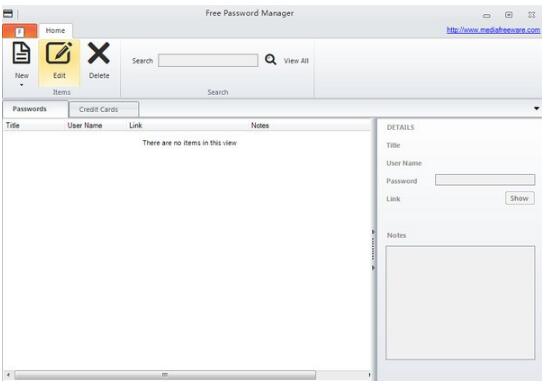Select the Home ribbon tab

tap(55, 31)
